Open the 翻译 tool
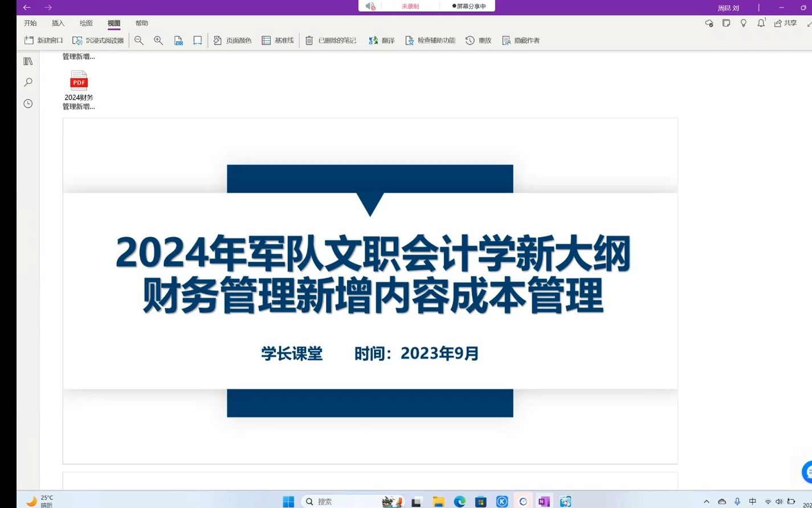Viewport: 812px width, 508px height. (381, 40)
